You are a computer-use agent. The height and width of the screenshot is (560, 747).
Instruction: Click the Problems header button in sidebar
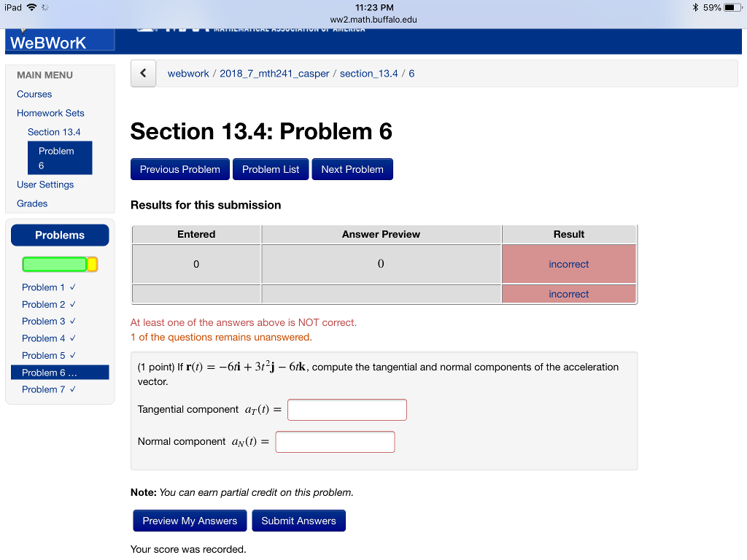click(x=60, y=236)
